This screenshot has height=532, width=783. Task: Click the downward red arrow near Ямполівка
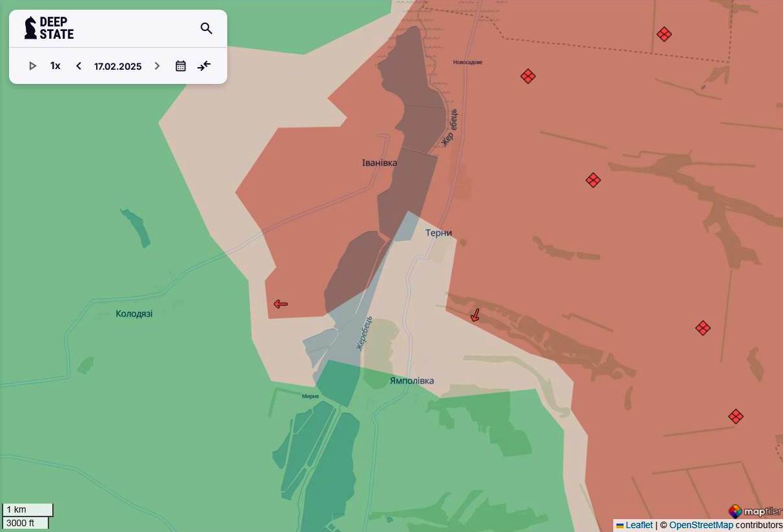[476, 314]
